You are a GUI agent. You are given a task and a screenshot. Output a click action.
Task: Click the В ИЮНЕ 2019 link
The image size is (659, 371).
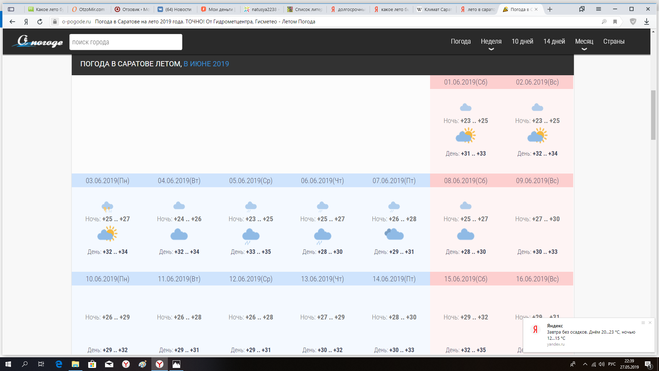tap(206, 64)
